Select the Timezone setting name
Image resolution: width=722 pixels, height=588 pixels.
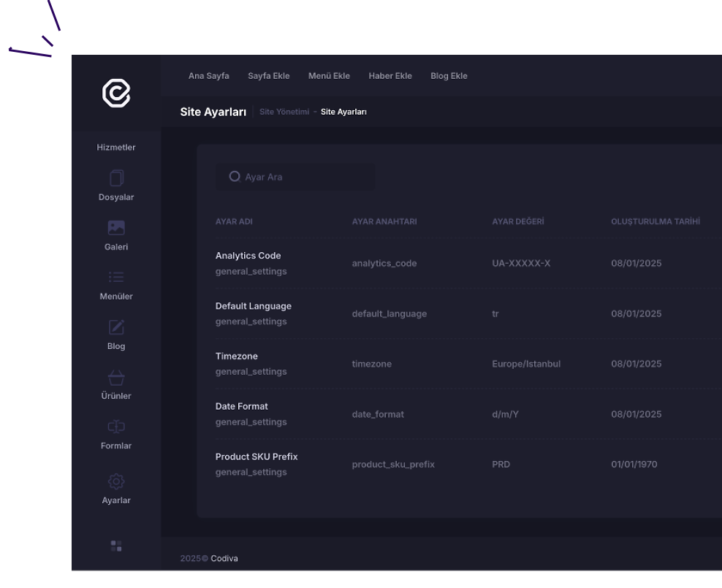click(237, 356)
